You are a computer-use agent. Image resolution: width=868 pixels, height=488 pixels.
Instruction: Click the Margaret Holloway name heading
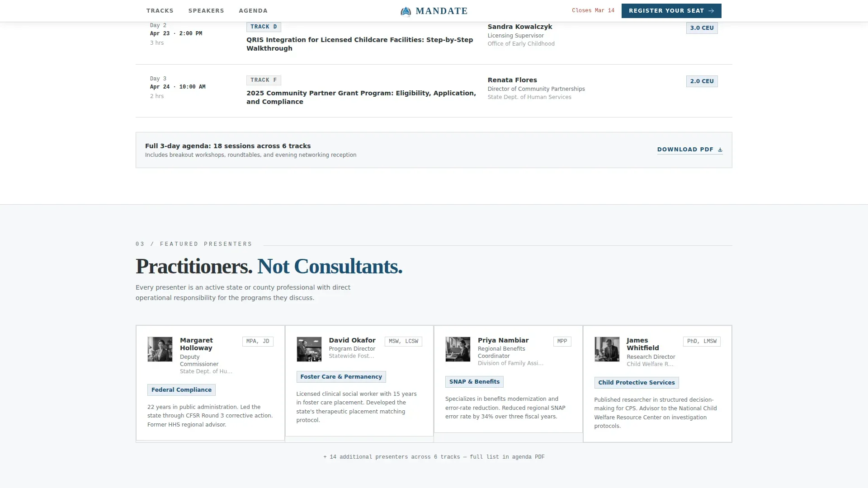point(196,344)
